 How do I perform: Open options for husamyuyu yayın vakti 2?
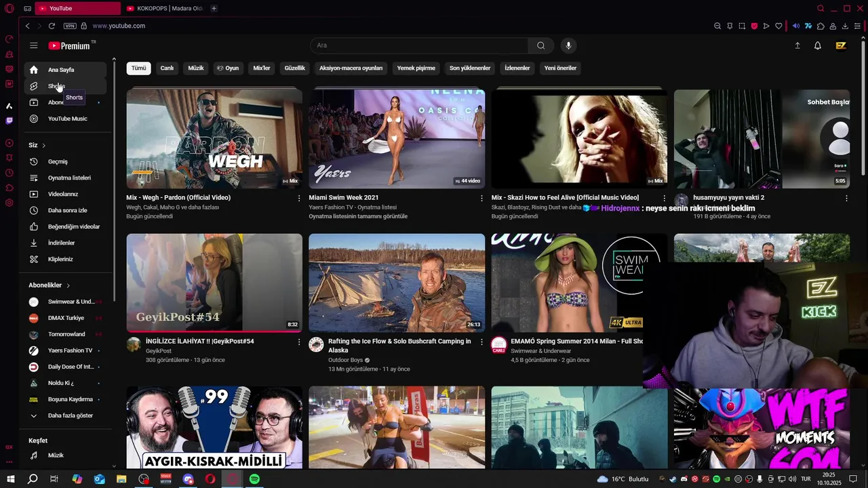coord(846,198)
